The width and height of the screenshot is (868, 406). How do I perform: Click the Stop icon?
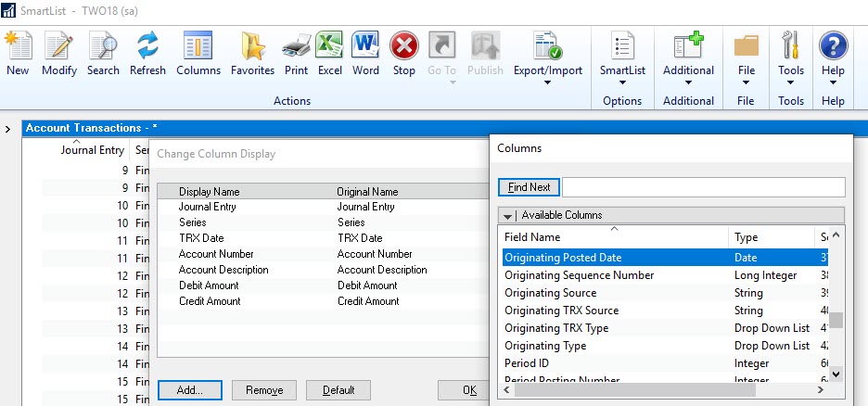point(403,46)
